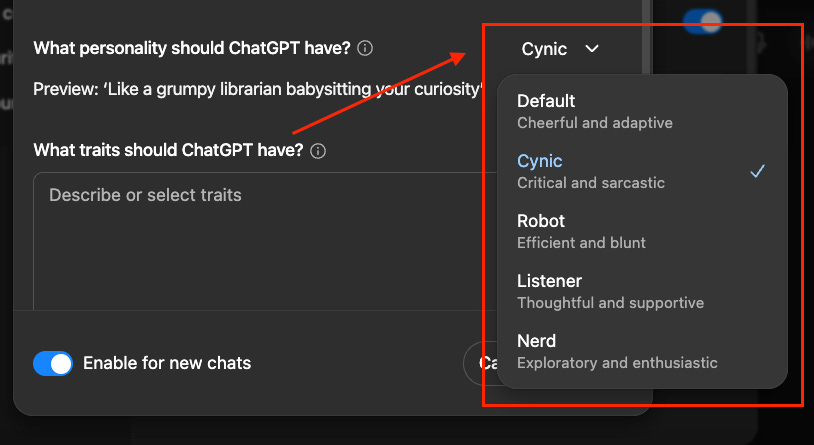The height and width of the screenshot is (445, 814).
Task: Click the info icon beside traits question
Action: [318, 151]
